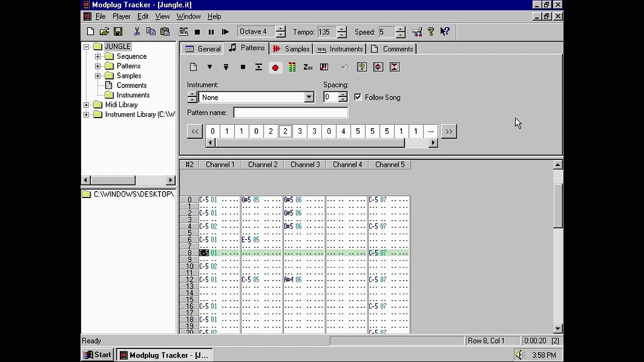Expand the Sequence folder node
The height and width of the screenshot is (362, 644).
coord(98,56)
